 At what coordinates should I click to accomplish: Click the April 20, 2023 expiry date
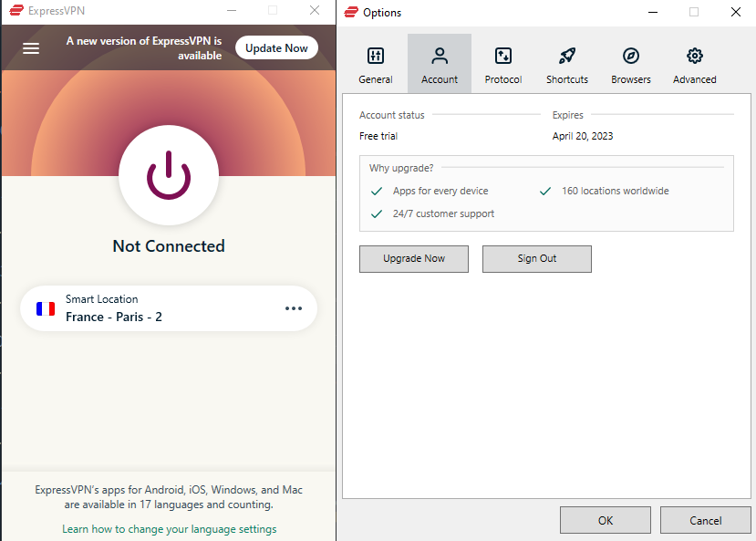tap(583, 136)
